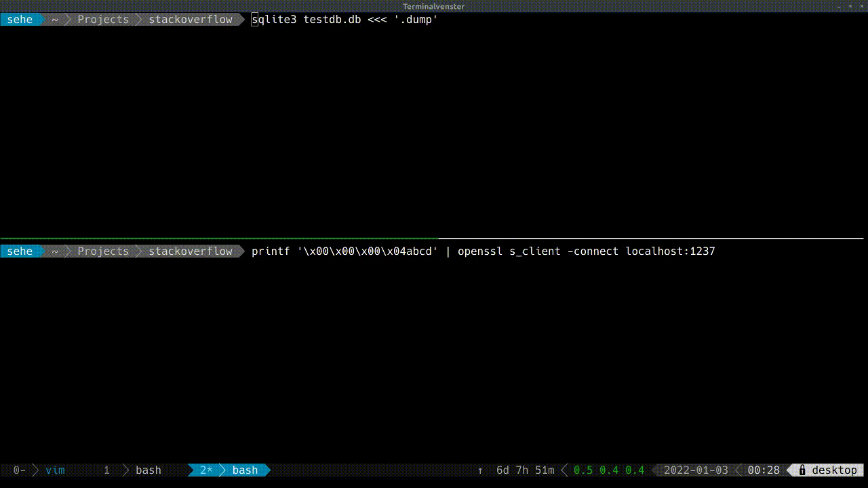Click the 'Terminalvenster' window title
The width and height of the screenshot is (868, 488).
(434, 6)
